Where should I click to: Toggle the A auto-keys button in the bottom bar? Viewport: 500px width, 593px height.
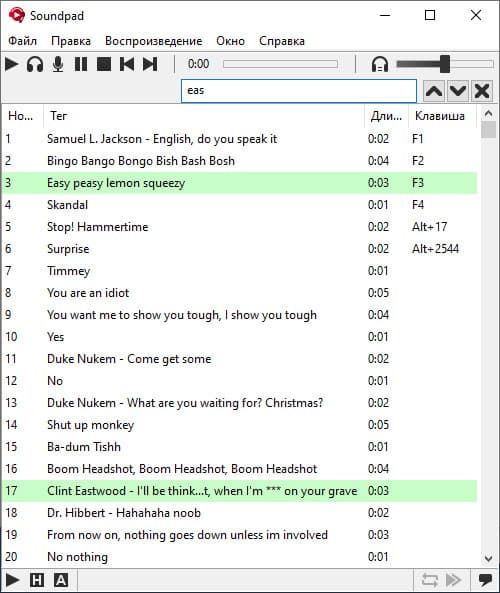pos(61,580)
